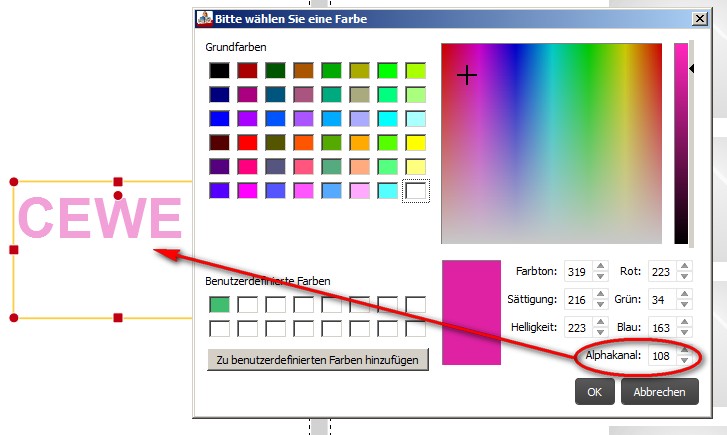The image size is (727, 435).
Task: Click the Helligkeit value field
Action: click(578, 327)
